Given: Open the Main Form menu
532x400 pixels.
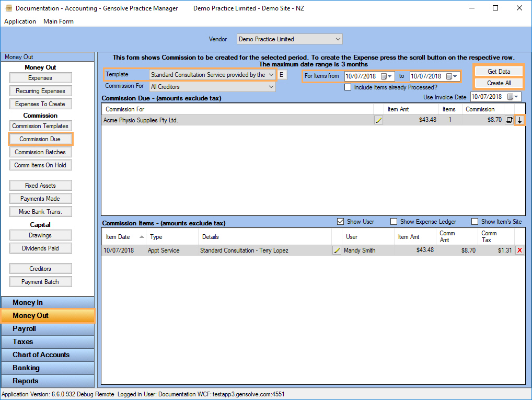Looking at the screenshot, I should (59, 21).
